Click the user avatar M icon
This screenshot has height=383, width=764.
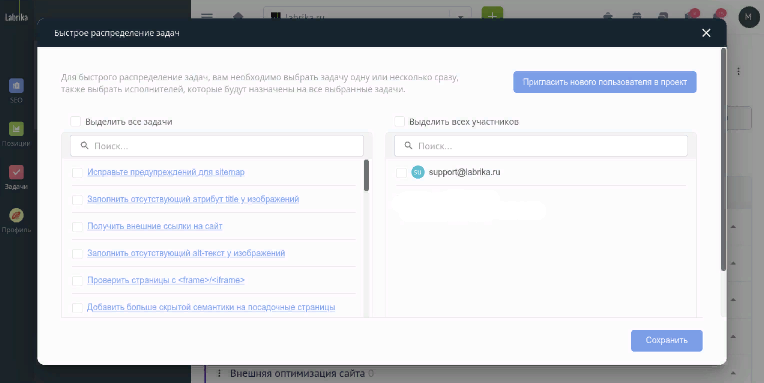[748, 17]
